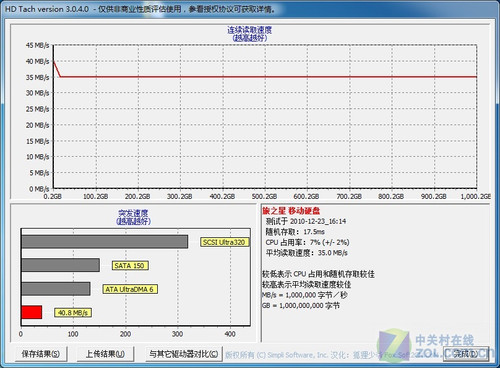Select the gray SATA 150 bar
500x368 pixels.
61,265
